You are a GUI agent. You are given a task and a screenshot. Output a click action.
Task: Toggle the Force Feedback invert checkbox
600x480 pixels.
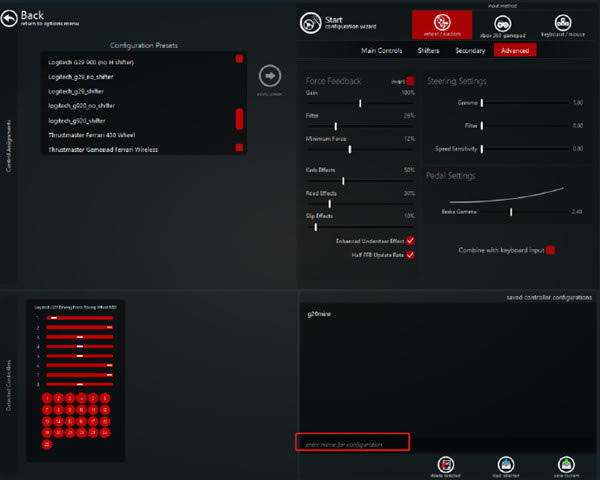tap(410, 81)
